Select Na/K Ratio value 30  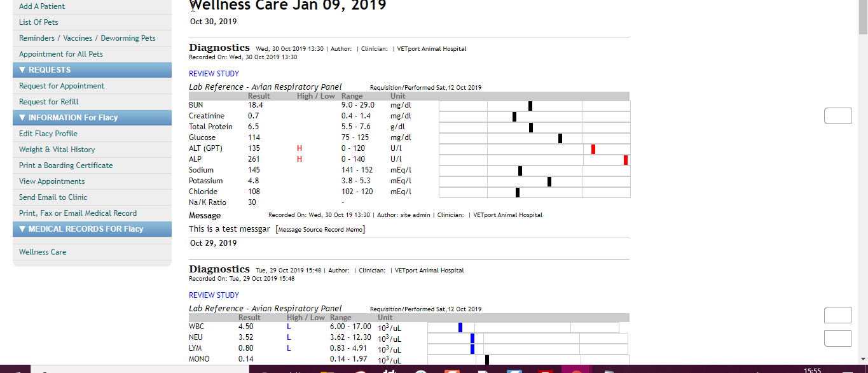[x=252, y=202]
